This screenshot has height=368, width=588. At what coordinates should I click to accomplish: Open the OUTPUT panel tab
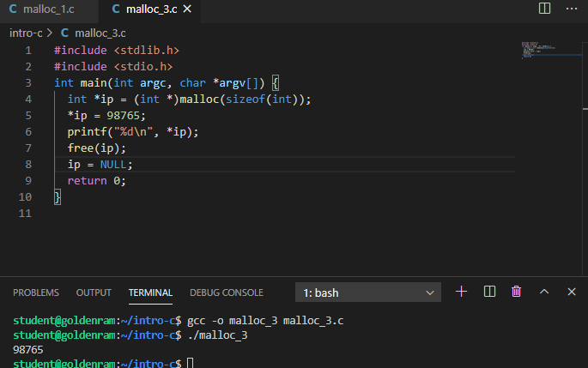(94, 293)
